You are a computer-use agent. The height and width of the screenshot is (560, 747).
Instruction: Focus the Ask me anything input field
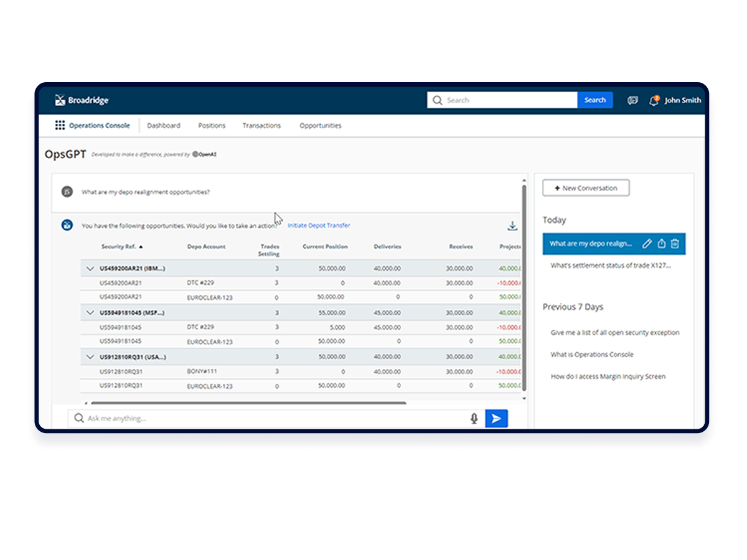coord(271,419)
